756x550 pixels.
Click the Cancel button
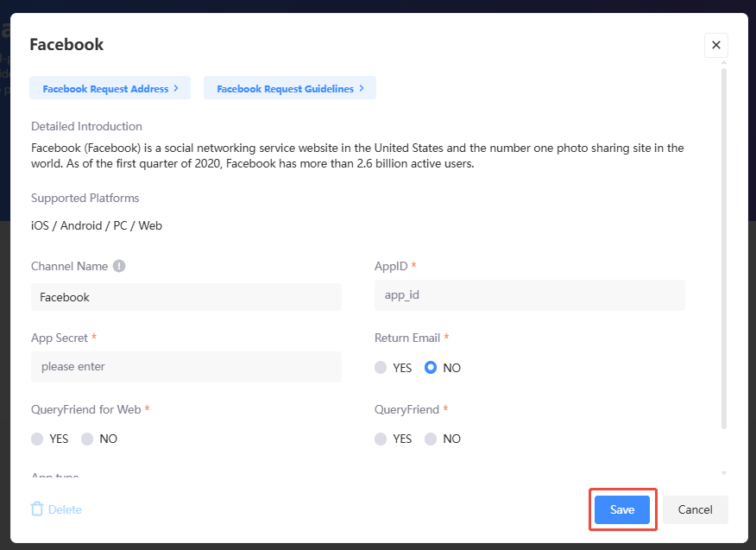695,509
